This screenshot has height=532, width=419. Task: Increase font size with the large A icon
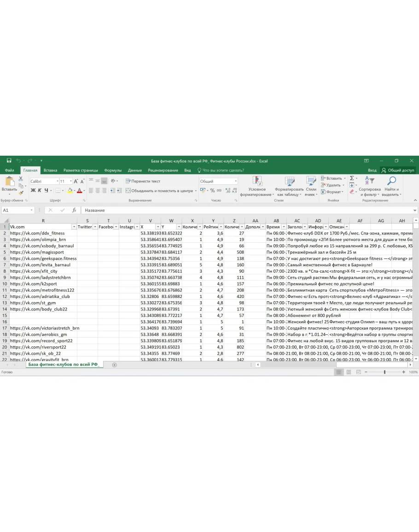click(76, 181)
